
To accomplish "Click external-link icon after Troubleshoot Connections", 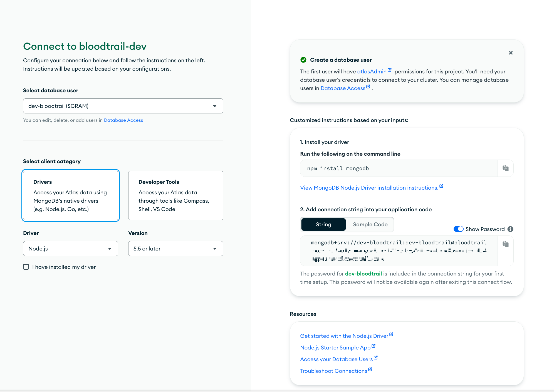I will tap(370, 369).
